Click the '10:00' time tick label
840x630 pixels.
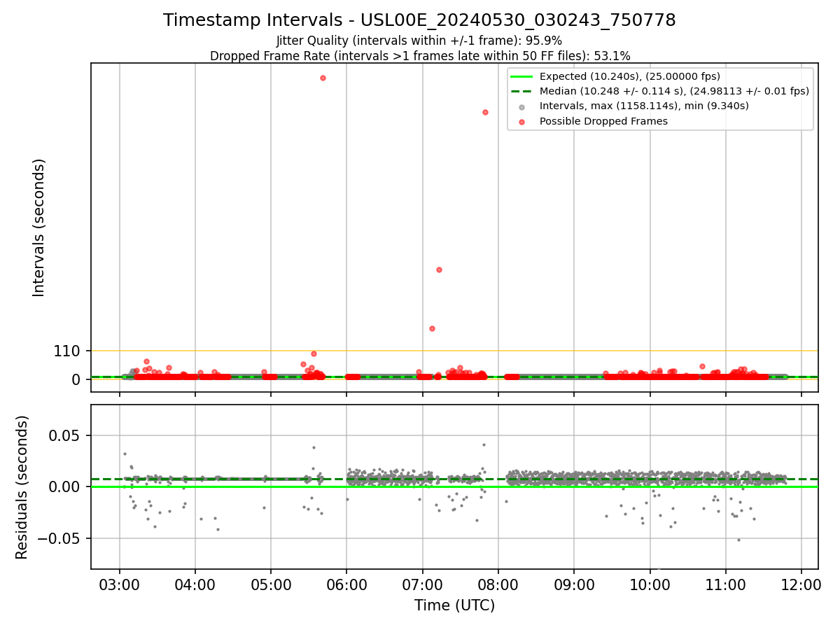[x=650, y=584]
